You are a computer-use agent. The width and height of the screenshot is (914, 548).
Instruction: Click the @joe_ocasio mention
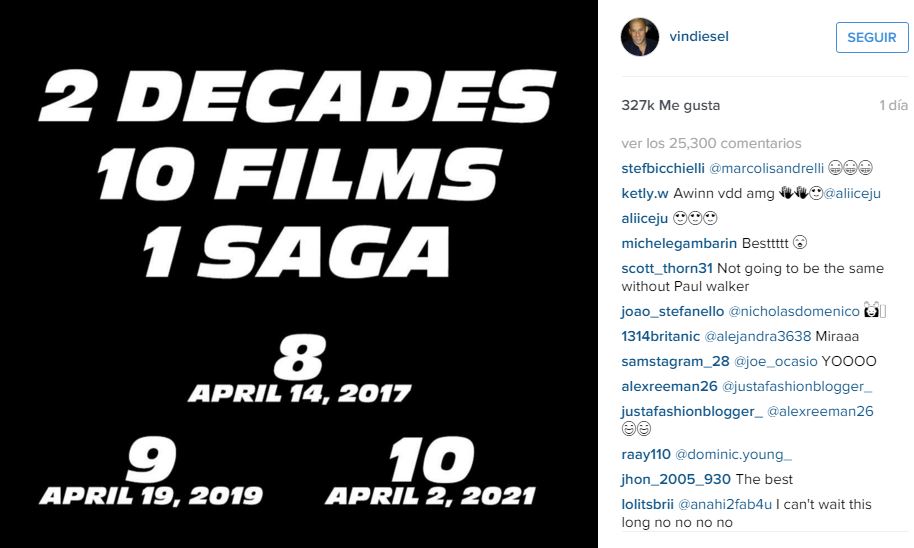coord(776,361)
